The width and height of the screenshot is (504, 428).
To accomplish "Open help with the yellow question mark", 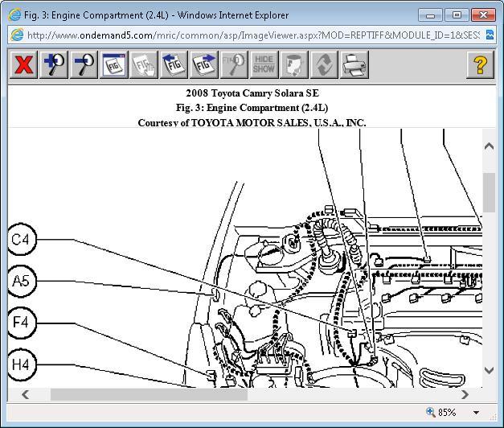I will click(480, 64).
